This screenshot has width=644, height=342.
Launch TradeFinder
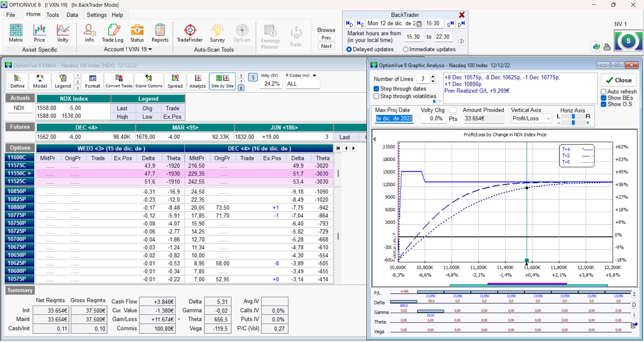tap(190, 33)
